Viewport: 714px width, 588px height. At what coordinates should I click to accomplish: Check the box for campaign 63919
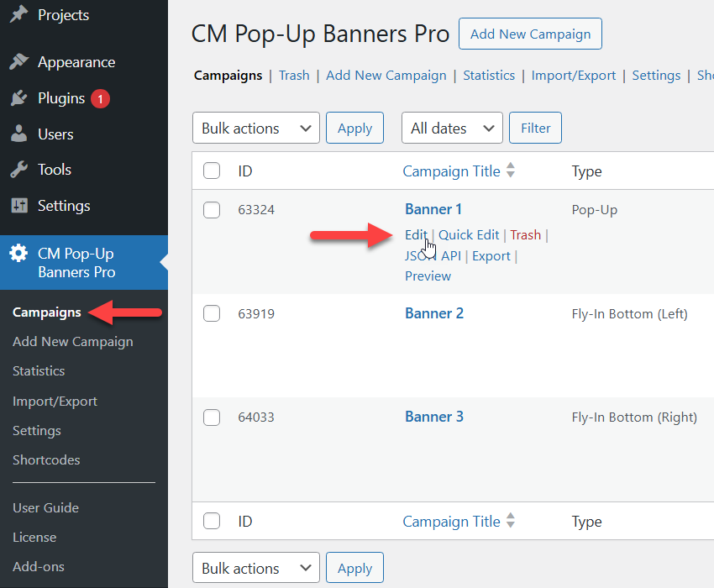click(212, 313)
